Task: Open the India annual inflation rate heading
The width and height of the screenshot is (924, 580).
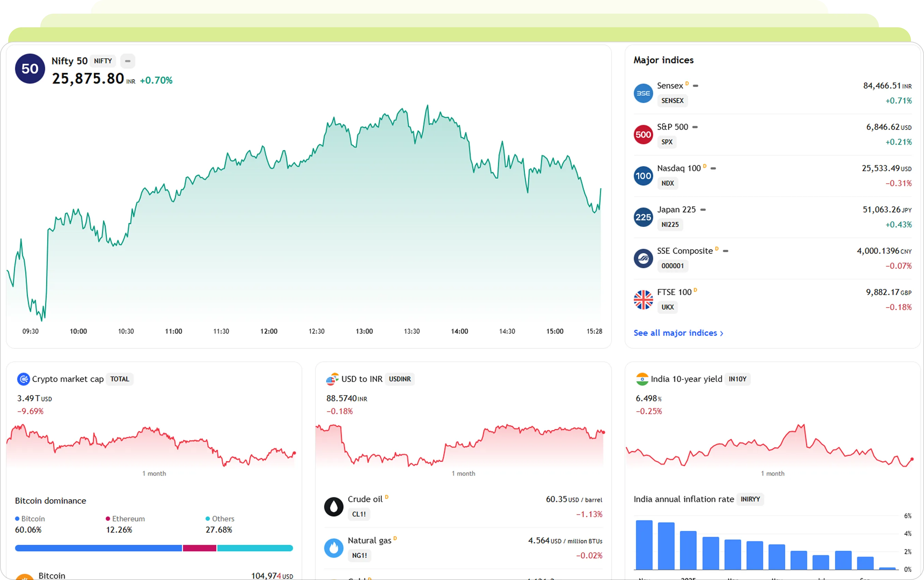Action: pos(683,499)
